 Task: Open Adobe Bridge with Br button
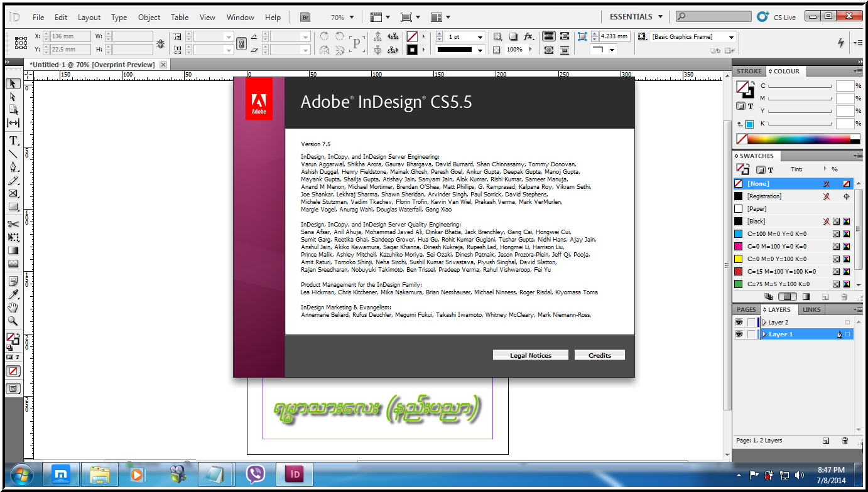coord(306,17)
